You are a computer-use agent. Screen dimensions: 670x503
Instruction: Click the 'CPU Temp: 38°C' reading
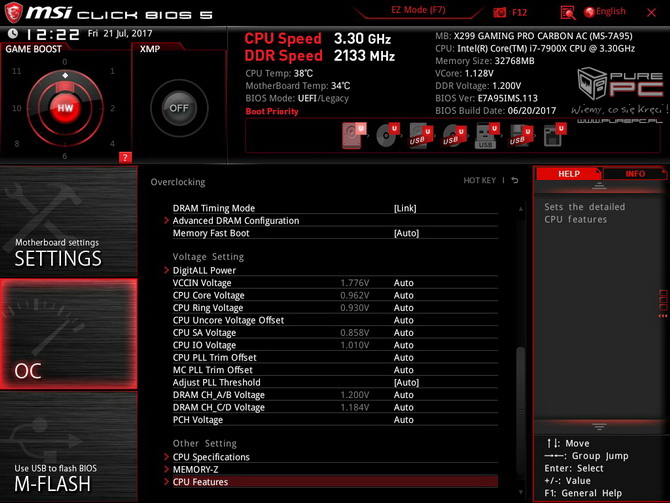pyautogui.click(x=279, y=73)
